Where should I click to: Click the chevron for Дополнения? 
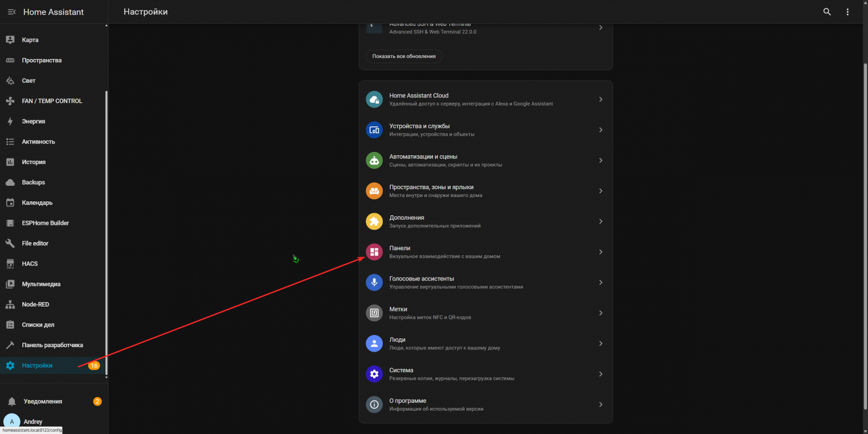[x=600, y=221]
